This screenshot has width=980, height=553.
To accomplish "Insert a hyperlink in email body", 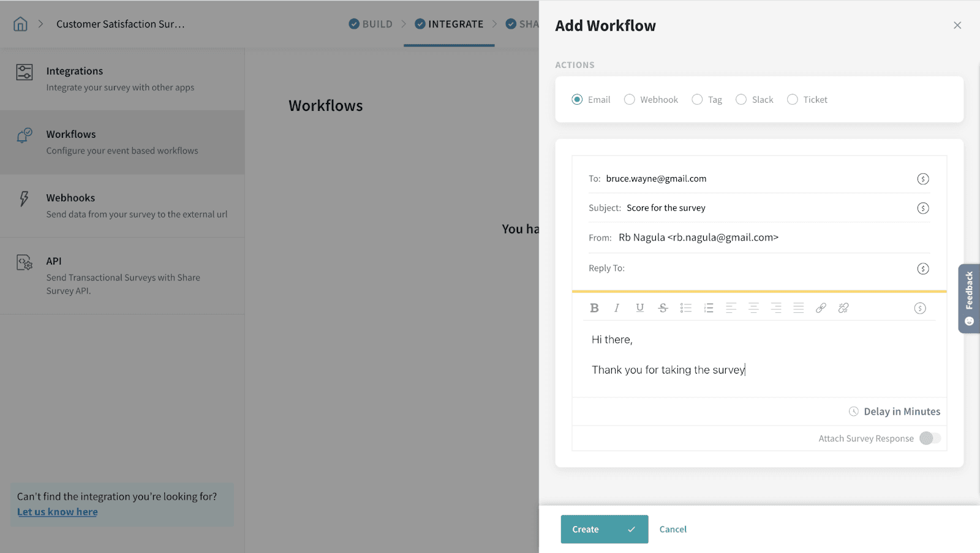I will [821, 308].
